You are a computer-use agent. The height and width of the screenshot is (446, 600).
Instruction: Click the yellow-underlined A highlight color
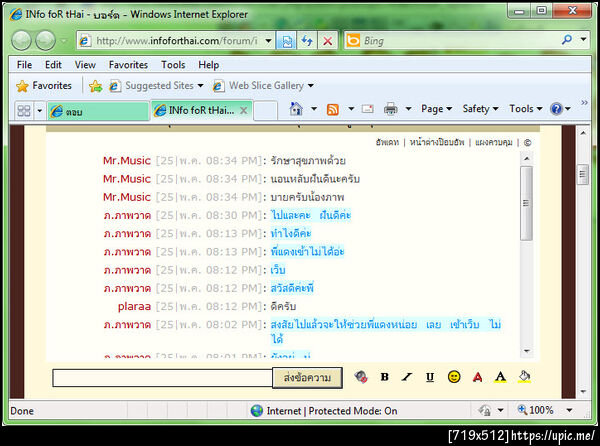click(500, 377)
